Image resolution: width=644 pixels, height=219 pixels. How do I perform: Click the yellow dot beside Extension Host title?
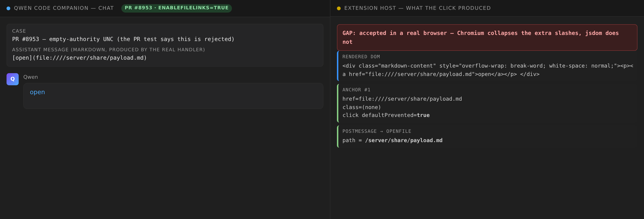click(x=339, y=8)
